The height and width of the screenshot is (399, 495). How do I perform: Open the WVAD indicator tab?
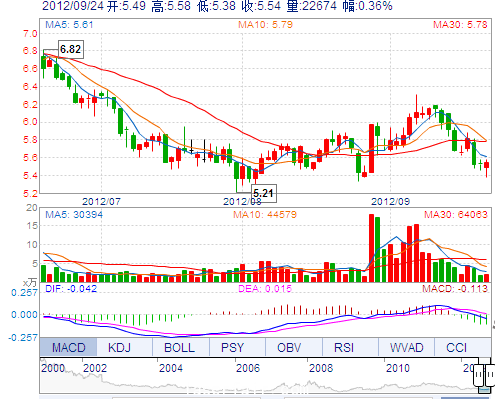[407, 347]
